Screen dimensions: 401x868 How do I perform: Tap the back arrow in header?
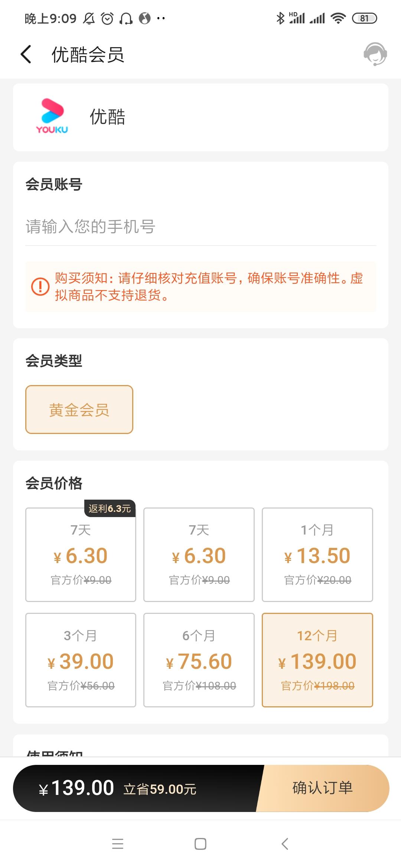point(26,55)
